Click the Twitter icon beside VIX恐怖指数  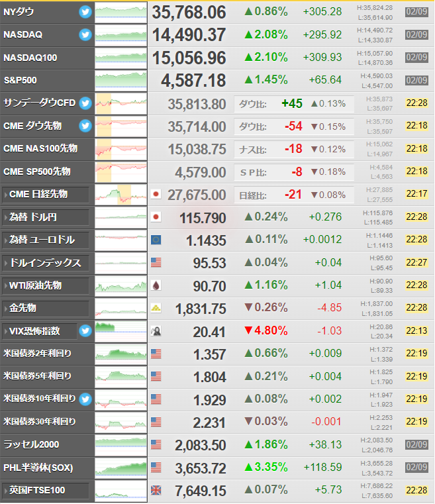coord(85,330)
